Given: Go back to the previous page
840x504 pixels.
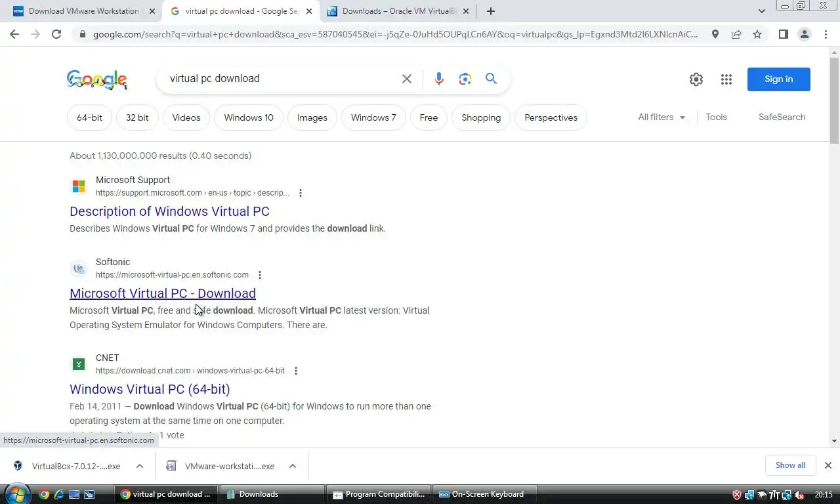Looking at the screenshot, I should click(14, 34).
